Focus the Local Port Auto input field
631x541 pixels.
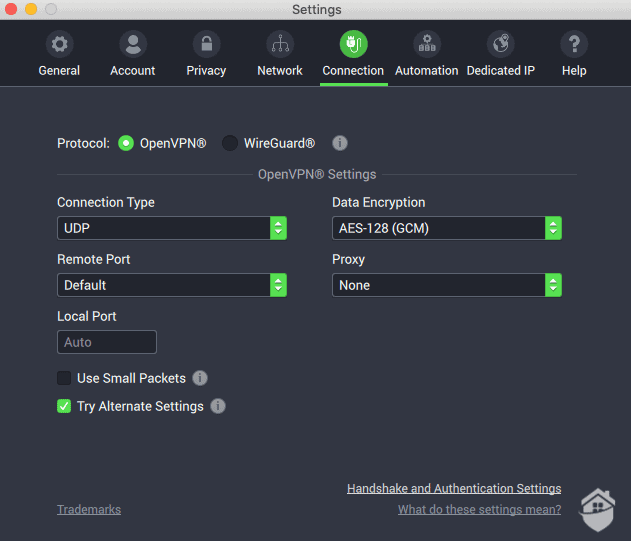(107, 342)
